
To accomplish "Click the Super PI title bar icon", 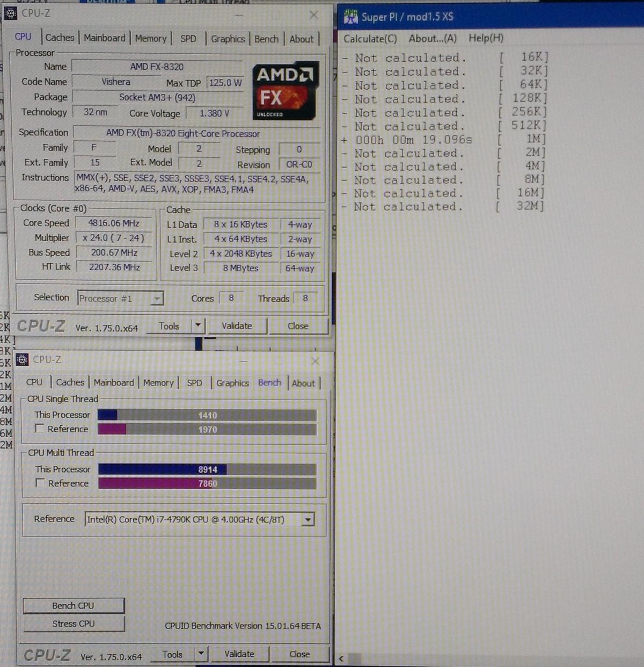I will pyautogui.click(x=350, y=17).
